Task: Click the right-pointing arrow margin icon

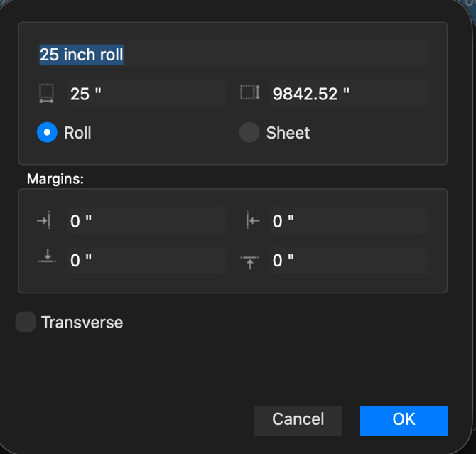Action: 44,221
